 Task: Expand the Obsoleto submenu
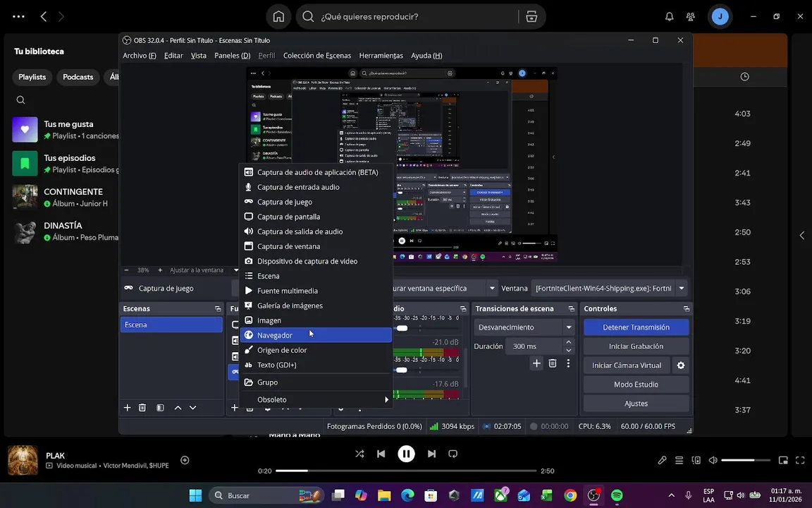tap(316, 399)
